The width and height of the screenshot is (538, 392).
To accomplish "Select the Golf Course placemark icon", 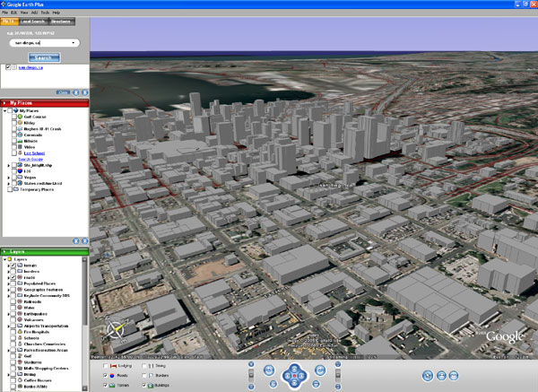I will point(18,118).
